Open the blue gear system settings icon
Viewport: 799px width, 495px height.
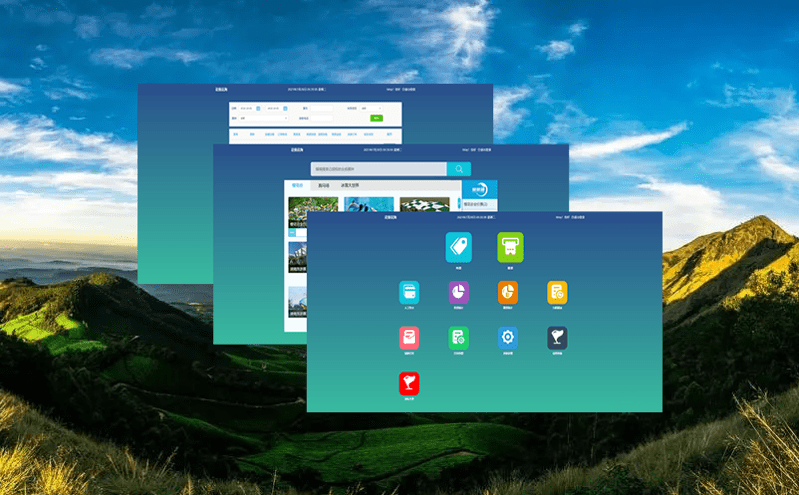point(508,338)
